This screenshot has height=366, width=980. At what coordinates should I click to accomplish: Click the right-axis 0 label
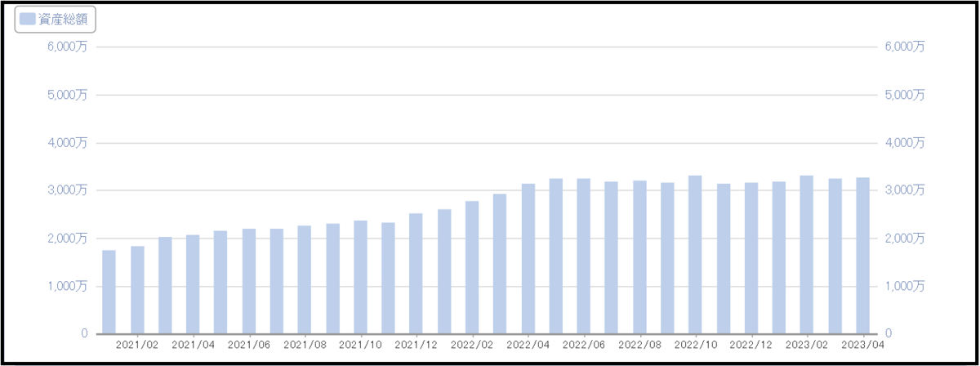(x=889, y=334)
